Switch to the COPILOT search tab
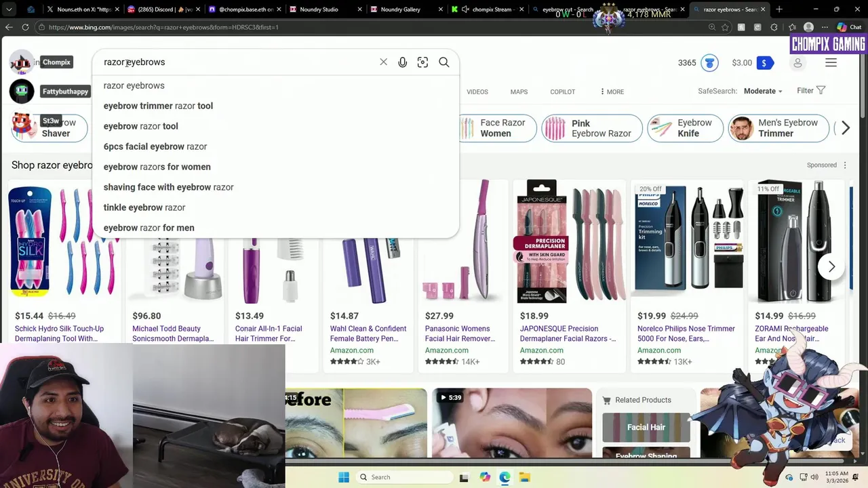This screenshot has width=868, height=488. pyautogui.click(x=562, y=91)
